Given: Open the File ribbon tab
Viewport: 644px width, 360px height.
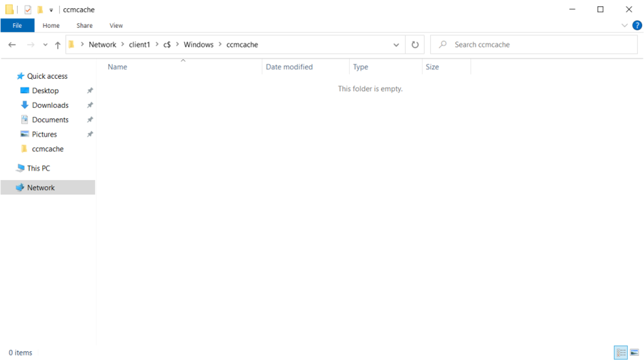Looking at the screenshot, I should 17,26.
